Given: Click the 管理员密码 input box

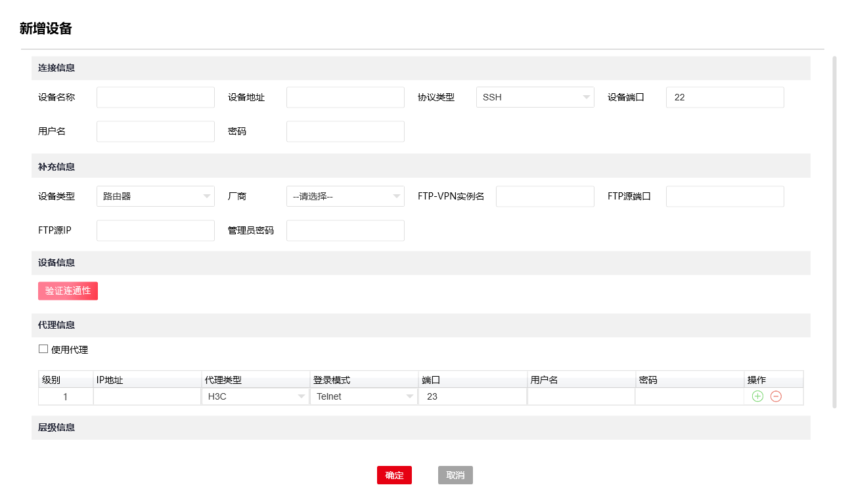Looking at the screenshot, I should click(345, 230).
